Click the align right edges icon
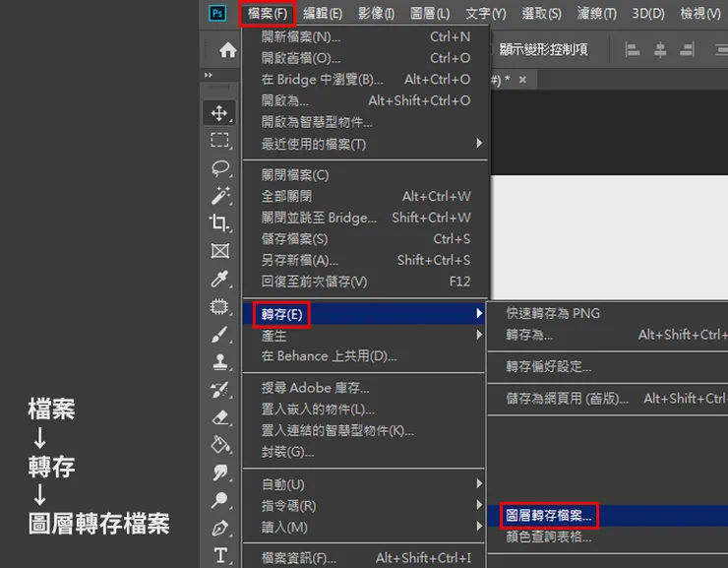 coord(687,49)
